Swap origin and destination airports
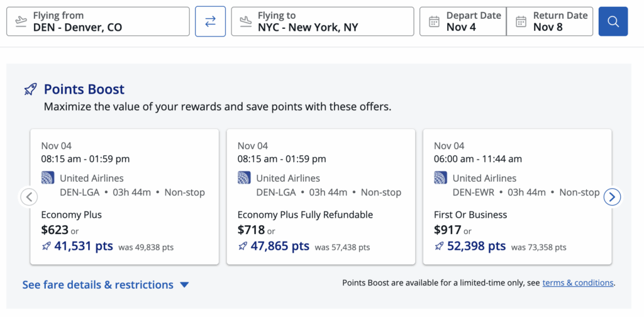The height and width of the screenshot is (317, 644). (210, 21)
